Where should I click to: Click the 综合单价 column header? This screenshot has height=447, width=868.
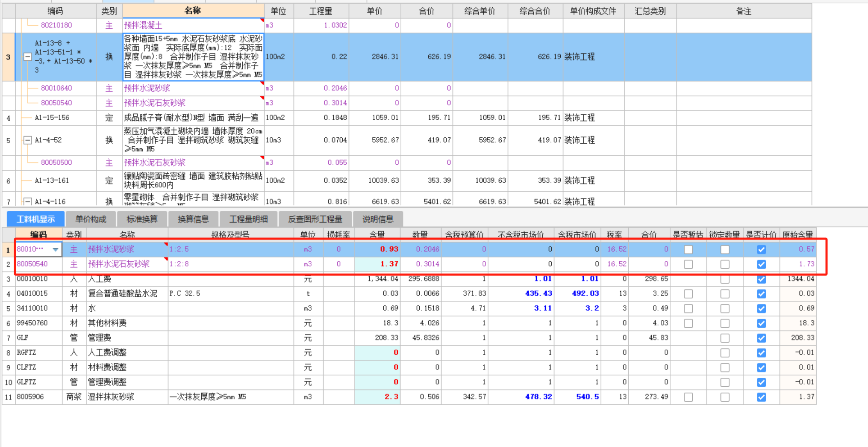(480, 11)
